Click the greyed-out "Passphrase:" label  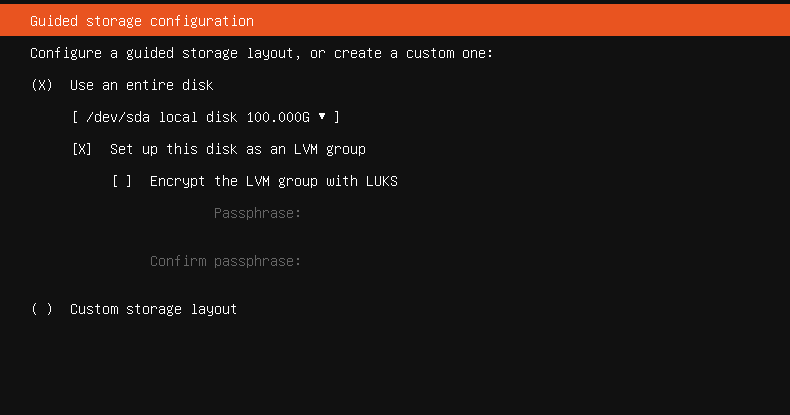[x=257, y=214]
